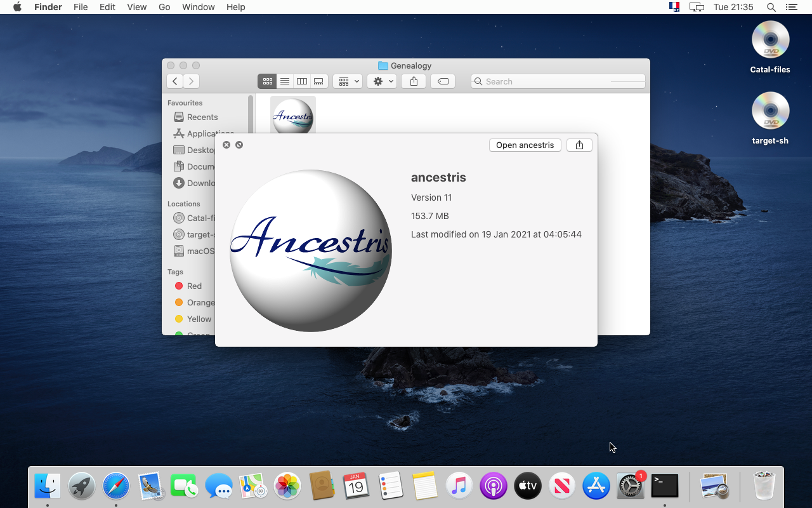This screenshot has width=812, height=508.
Task: Switch Finder to column view
Action: [302, 81]
